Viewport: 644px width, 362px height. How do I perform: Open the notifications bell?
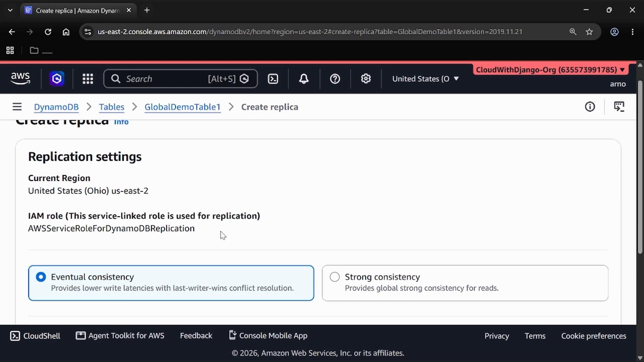pos(304,79)
